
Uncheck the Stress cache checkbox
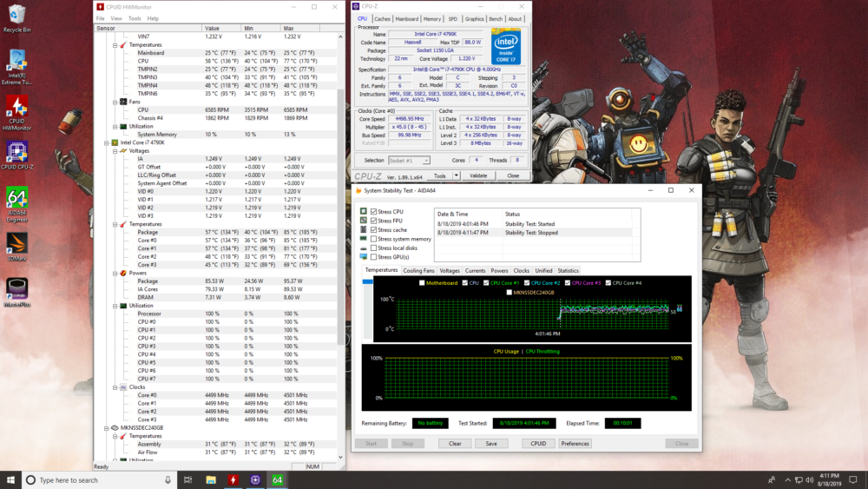(373, 229)
